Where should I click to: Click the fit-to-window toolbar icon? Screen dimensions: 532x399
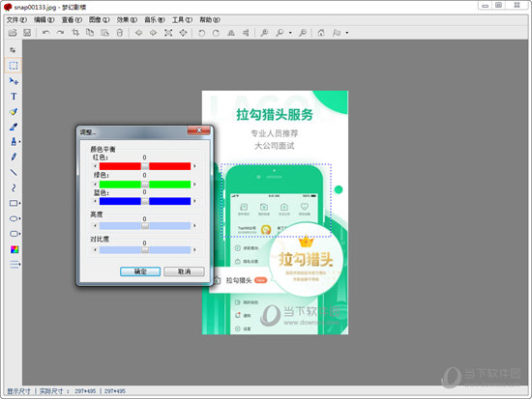[168, 33]
